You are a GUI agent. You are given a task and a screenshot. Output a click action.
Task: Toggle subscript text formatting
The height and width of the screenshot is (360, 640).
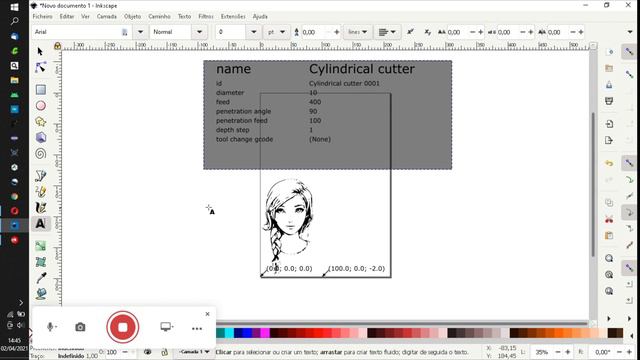coord(427,32)
